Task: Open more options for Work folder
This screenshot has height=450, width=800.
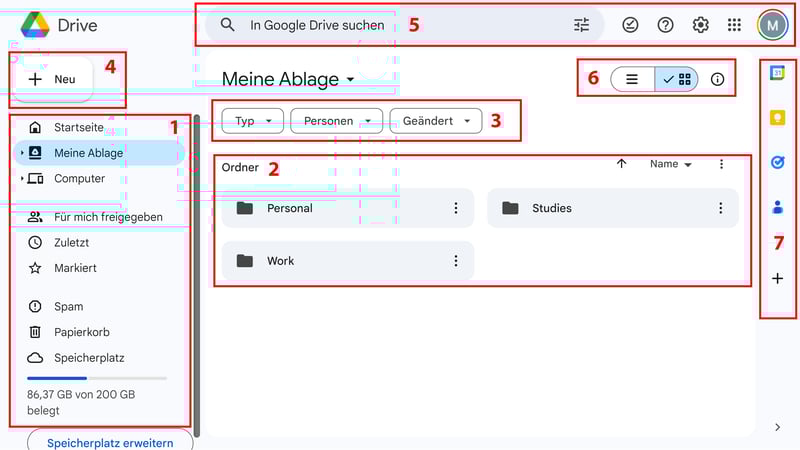Action: click(456, 261)
